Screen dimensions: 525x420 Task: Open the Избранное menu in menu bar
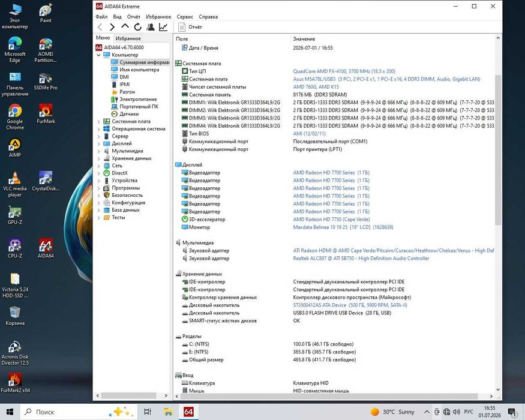(x=158, y=17)
